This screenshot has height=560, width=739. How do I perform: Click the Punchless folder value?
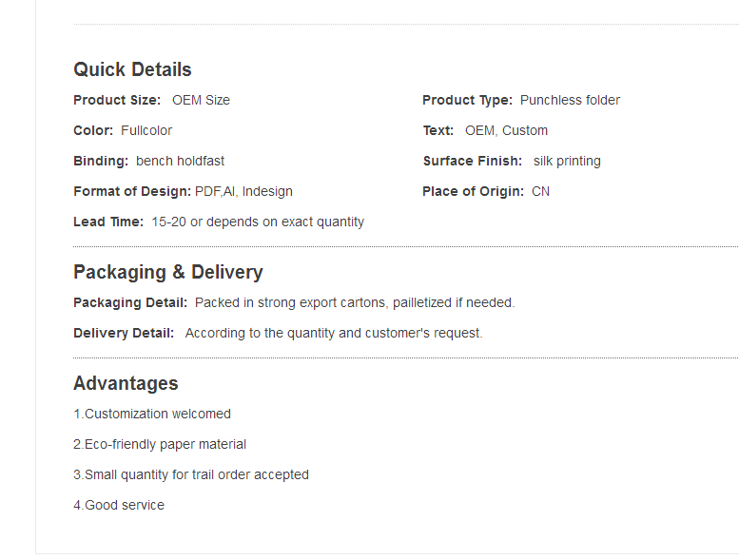pyautogui.click(x=571, y=101)
